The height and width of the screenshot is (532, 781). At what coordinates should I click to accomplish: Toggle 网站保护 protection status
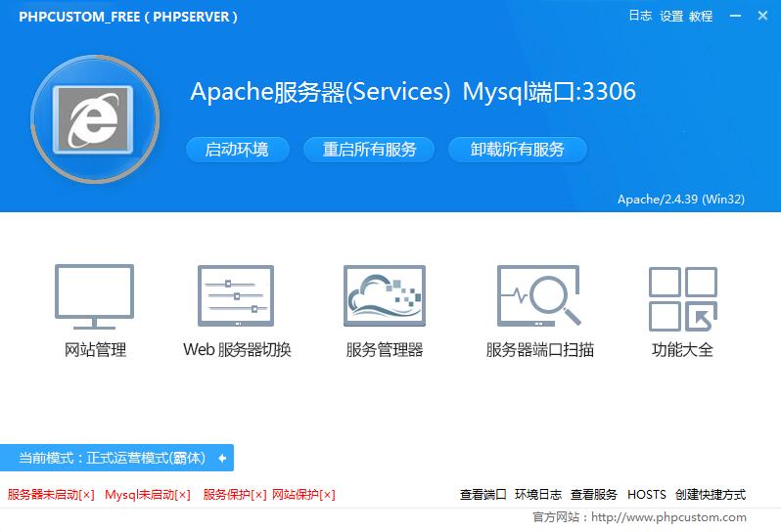[303, 495]
